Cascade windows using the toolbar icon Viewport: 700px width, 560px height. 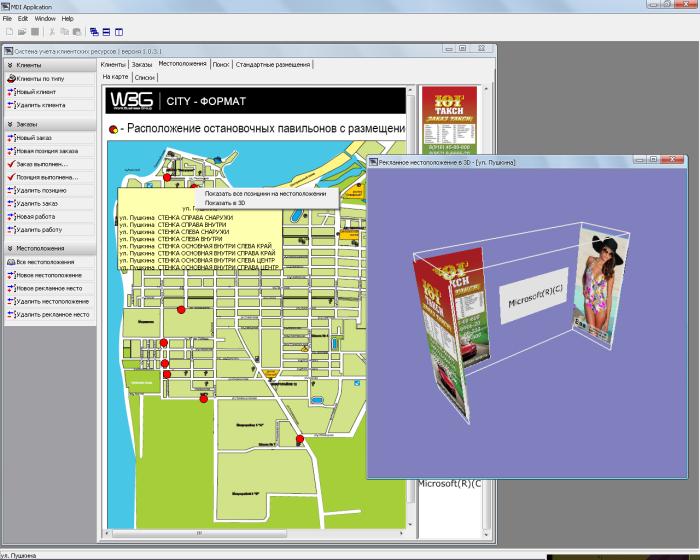[94, 32]
